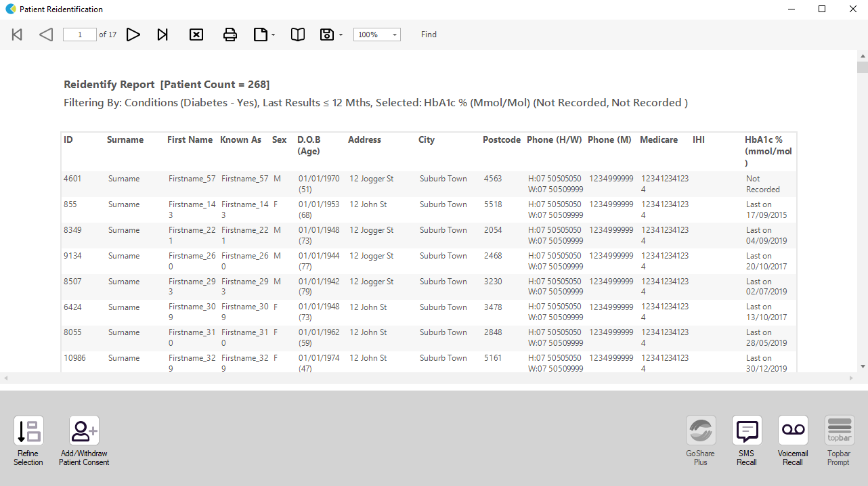Open Refine Selection
The height and width of the screenshot is (486, 868).
(28, 441)
